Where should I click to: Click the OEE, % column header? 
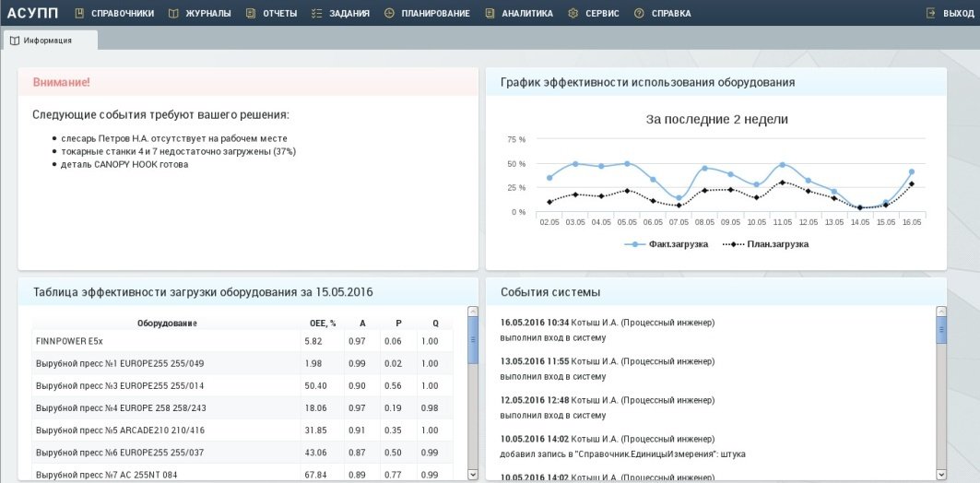(323, 324)
